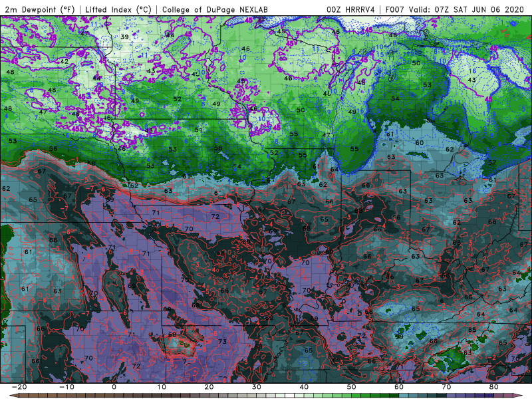The image size is (532, 399).
Task: Click the "-10" color scale label
Action: tap(66, 387)
